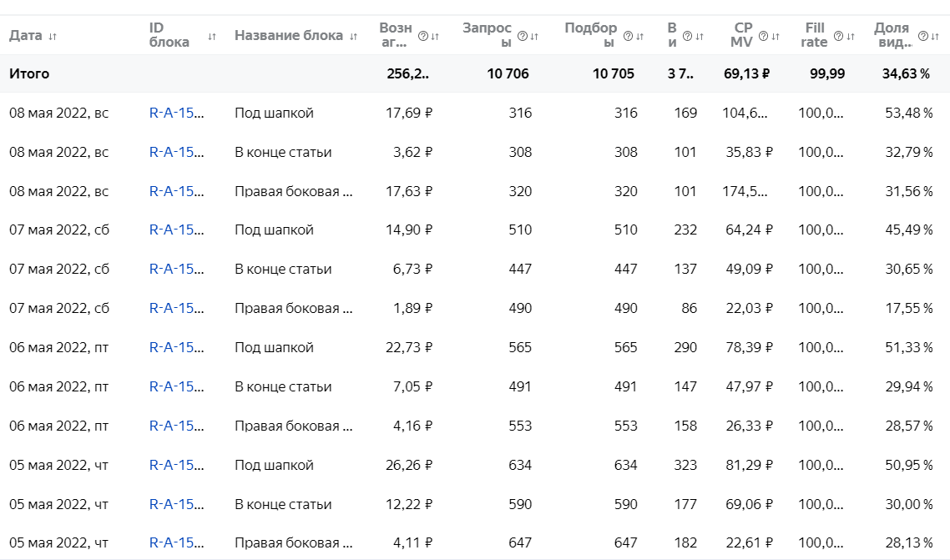Open block ID link for 07 мая В конце статьи
Image resolution: width=950 pixels, height=560 pixels.
tap(176, 269)
